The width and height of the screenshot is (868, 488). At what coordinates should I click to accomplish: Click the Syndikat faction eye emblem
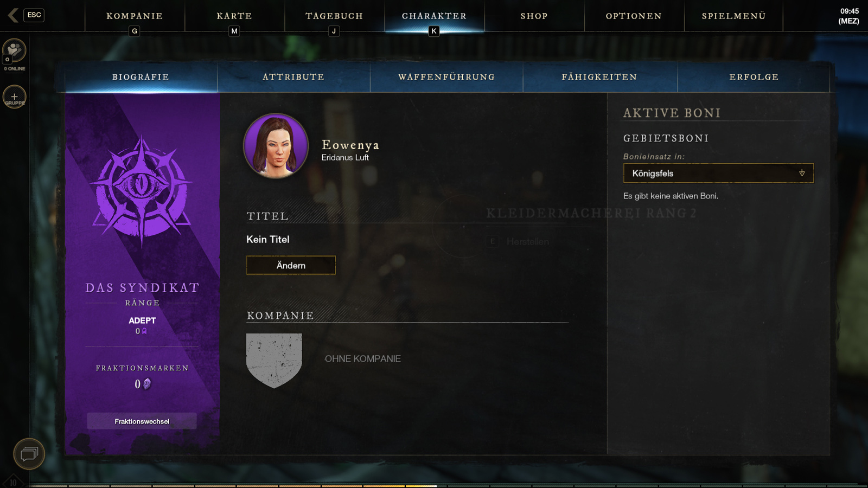point(142,190)
